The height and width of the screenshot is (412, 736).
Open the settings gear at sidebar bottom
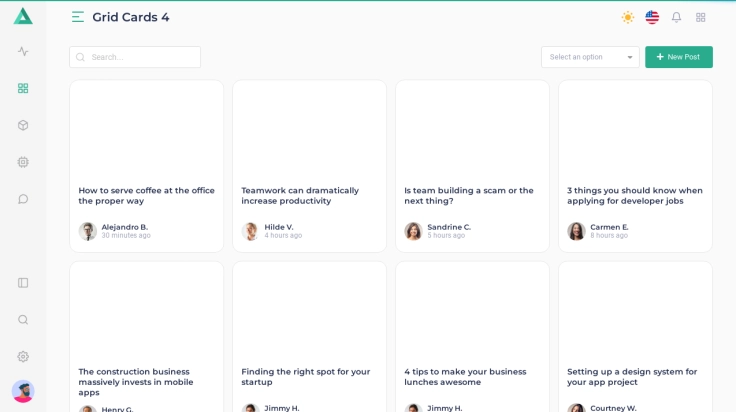click(23, 357)
